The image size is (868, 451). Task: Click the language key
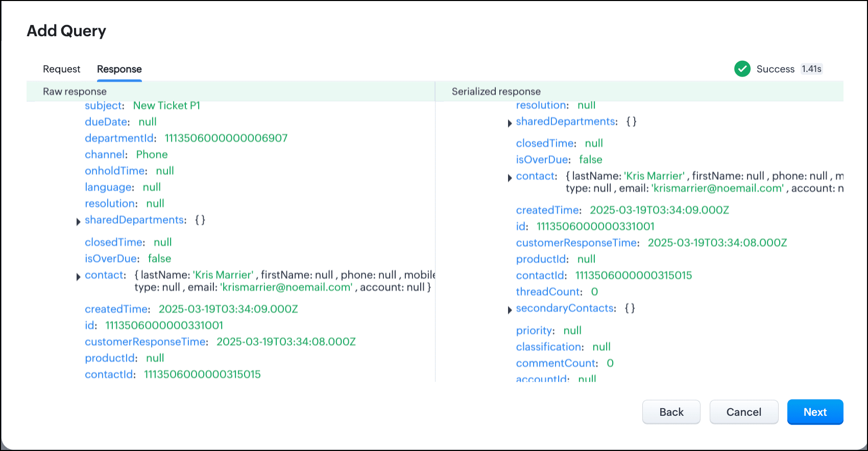109,187
